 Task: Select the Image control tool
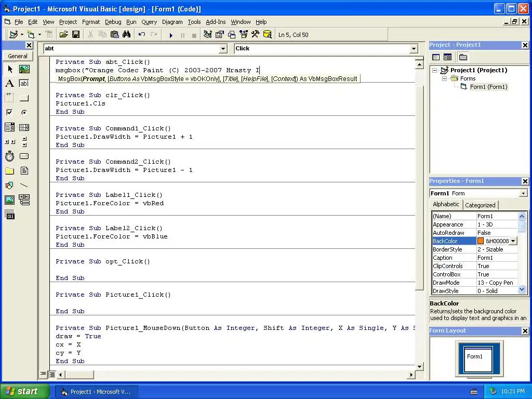(10, 200)
